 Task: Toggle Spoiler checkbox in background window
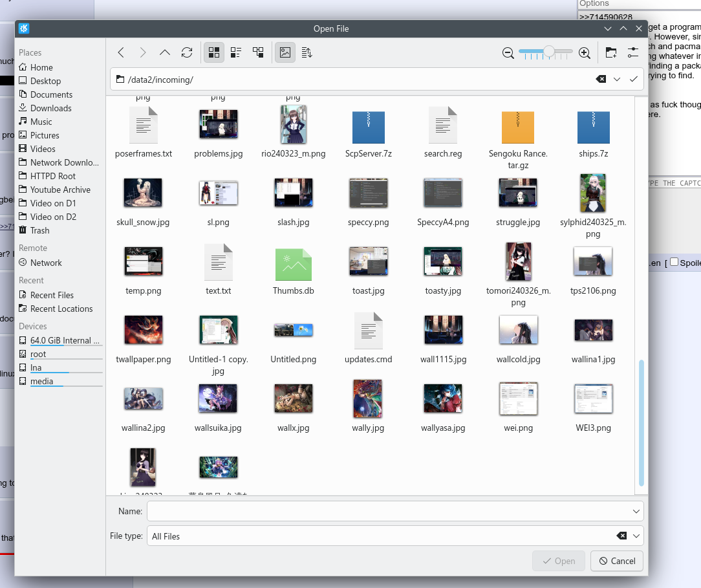coord(674,262)
